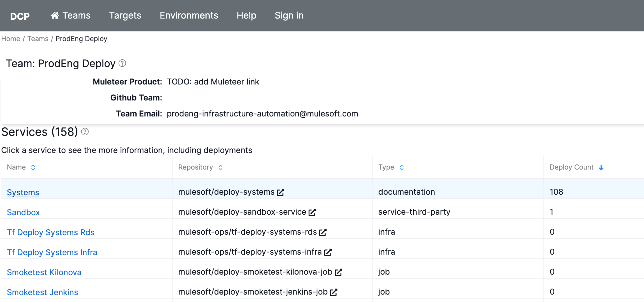Open Smoketest Jenkins service
Screen dimensions: 644x302
[x=43, y=292]
